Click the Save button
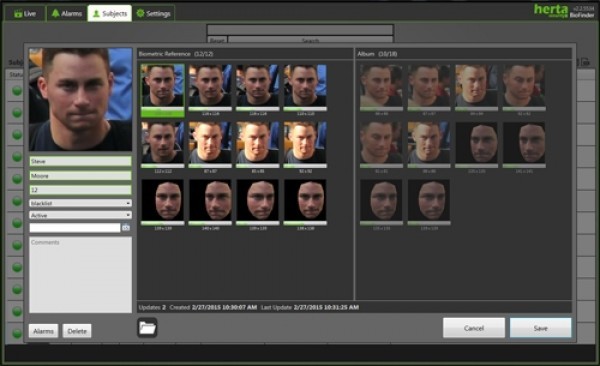This screenshot has height=366, width=600. coord(540,328)
